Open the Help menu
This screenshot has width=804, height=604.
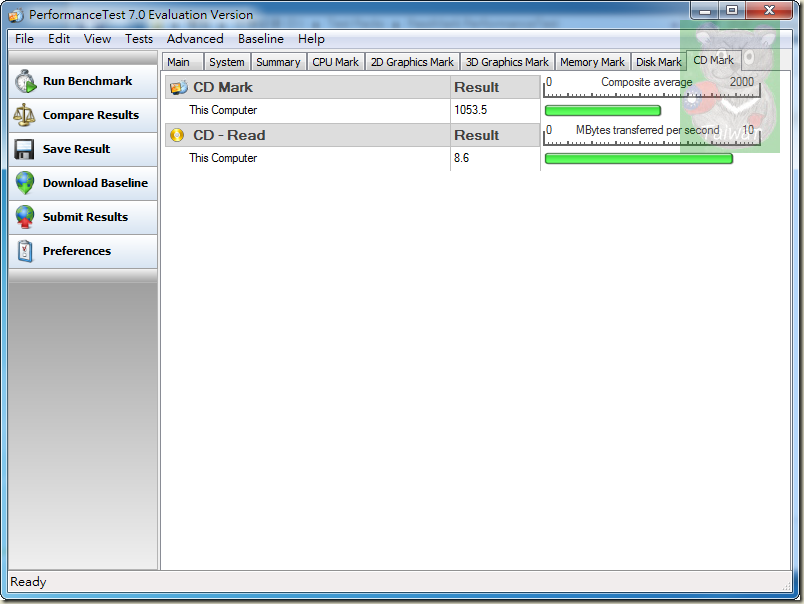coord(311,39)
